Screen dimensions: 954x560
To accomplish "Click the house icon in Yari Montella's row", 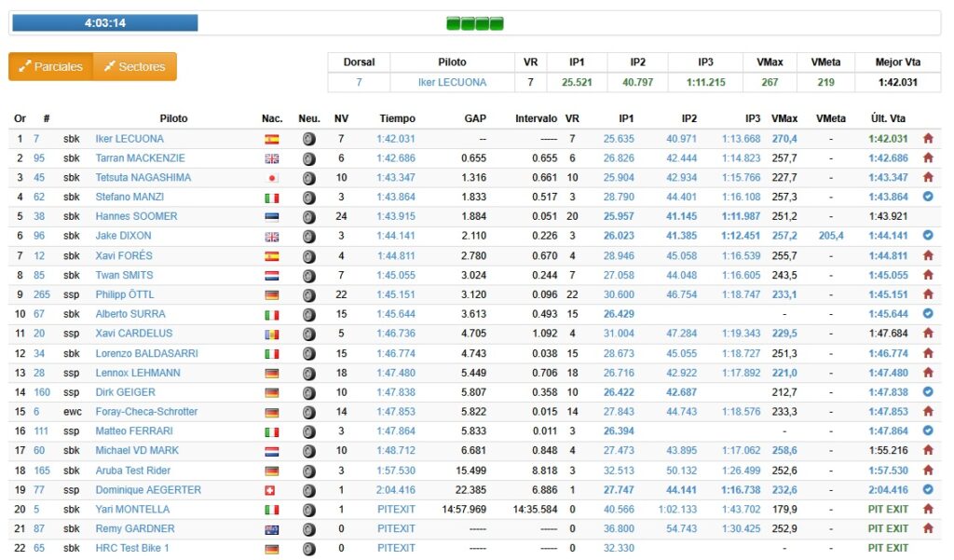I will click(x=928, y=509).
